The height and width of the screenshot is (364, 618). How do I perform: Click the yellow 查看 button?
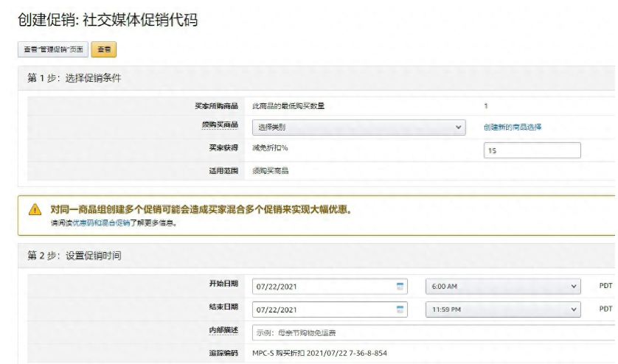(x=104, y=49)
